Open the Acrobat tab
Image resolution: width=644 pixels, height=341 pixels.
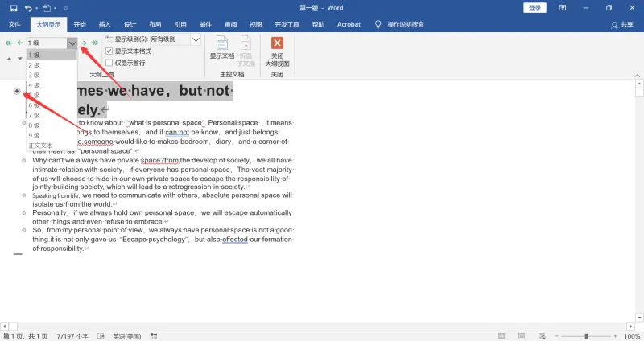click(x=349, y=24)
